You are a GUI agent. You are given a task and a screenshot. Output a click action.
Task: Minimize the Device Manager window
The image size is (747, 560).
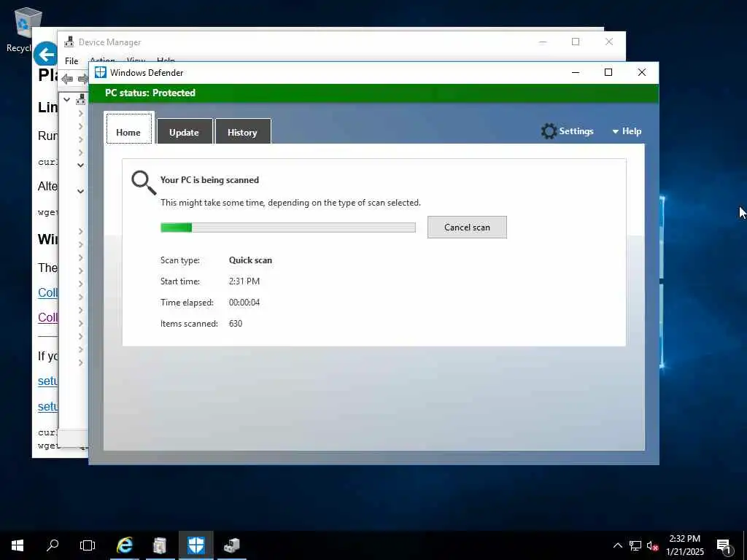543,42
